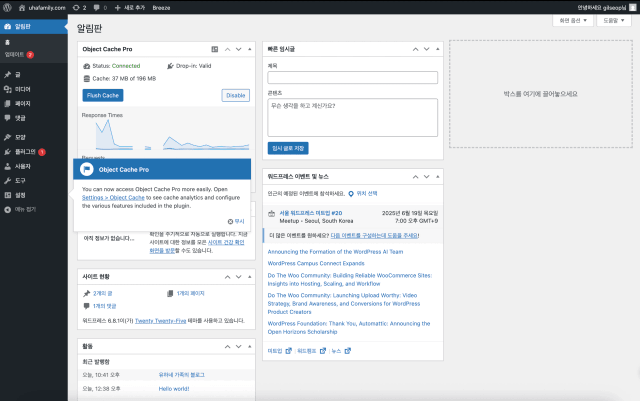
Task: Open the Twenty Twenty-Five theme link
Action: pos(160,321)
